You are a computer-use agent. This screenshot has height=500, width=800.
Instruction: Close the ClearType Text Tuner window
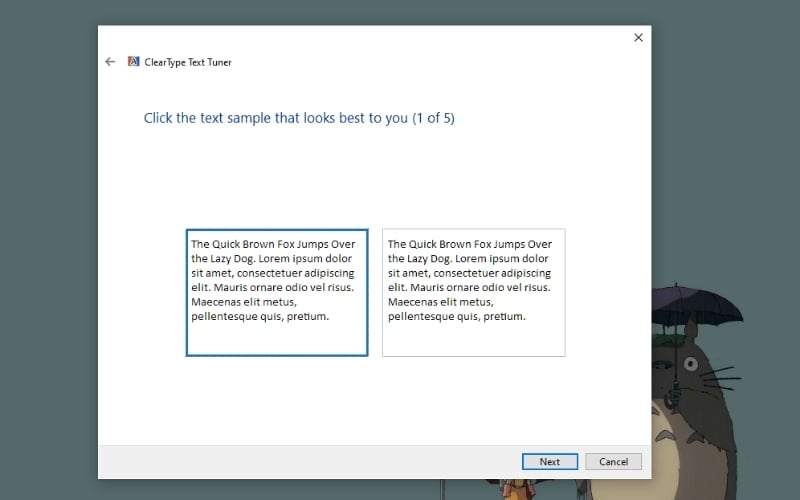click(638, 37)
